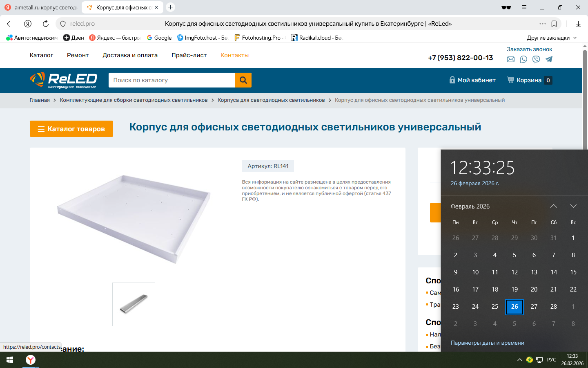The image size is (588, 368).
Task: Open Telegram contact icon in header
Action: click(549, 59)
